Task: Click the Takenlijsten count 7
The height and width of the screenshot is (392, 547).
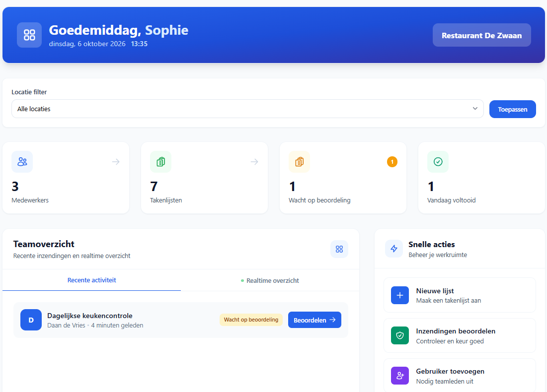Action: [154, 187]
